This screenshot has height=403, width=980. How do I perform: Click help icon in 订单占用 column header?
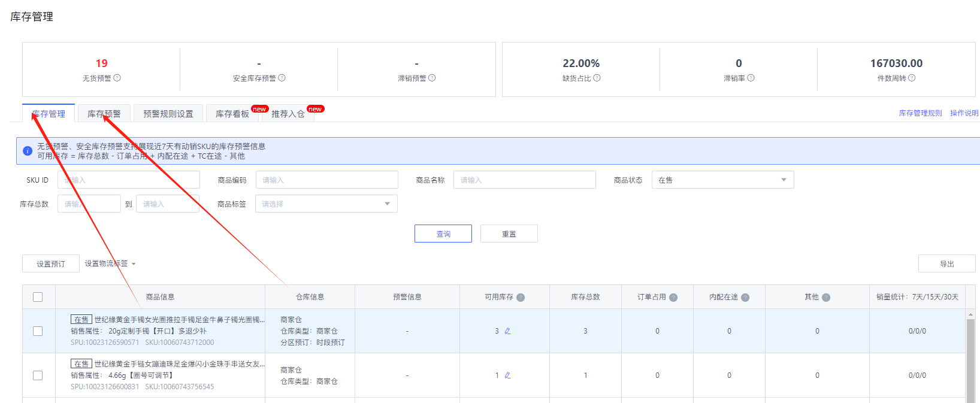(x=673, y=298)
